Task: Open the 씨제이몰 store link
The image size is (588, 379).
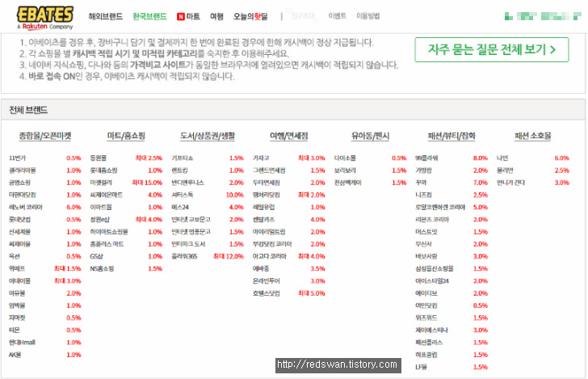Action: [20, 244]
